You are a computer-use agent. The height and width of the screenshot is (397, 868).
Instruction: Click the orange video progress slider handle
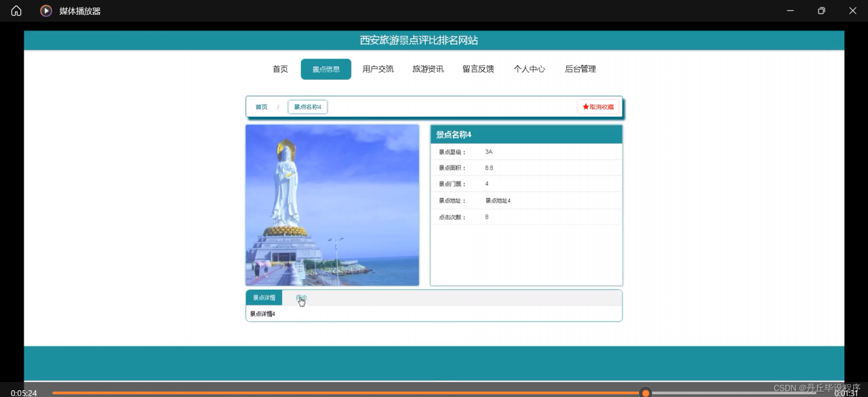(646, 393)
